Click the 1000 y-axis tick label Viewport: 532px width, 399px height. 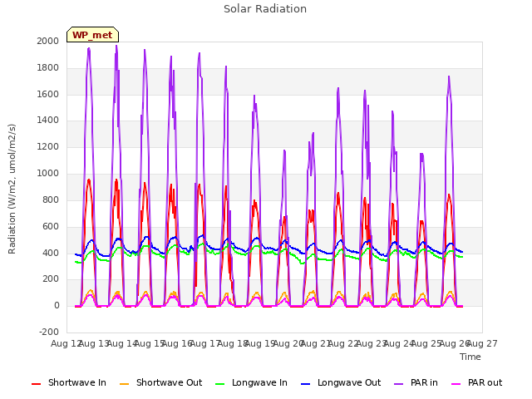(x=48, y=174)
